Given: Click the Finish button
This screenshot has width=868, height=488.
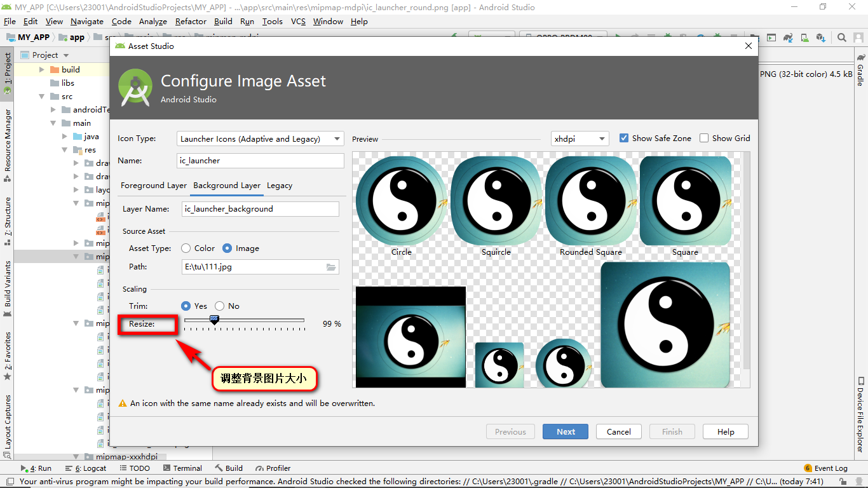Looking at the screenshot, I should point(672,431).
